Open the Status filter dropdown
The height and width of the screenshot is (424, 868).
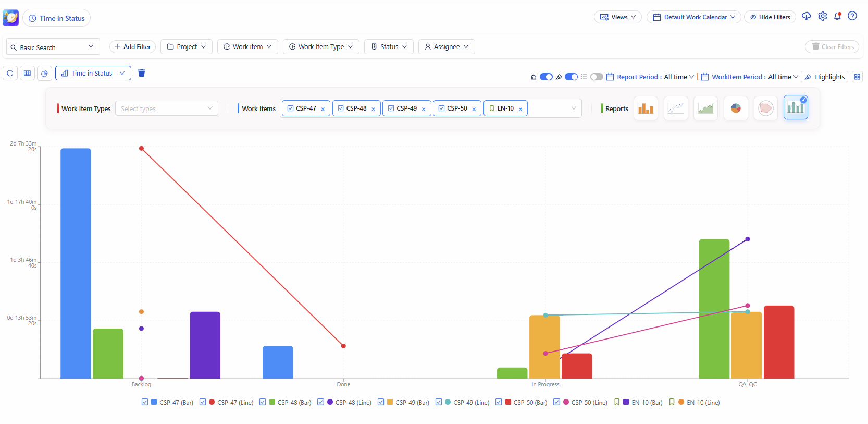coord(389,46)
